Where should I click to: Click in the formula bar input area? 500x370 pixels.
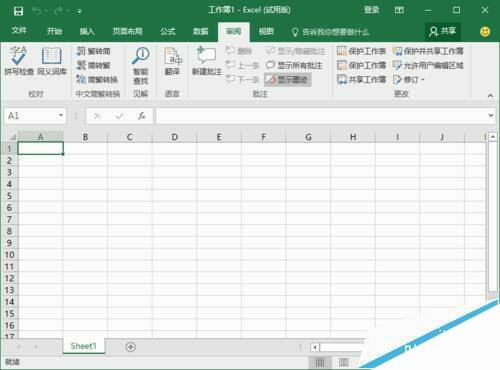[x=321, y=116]
